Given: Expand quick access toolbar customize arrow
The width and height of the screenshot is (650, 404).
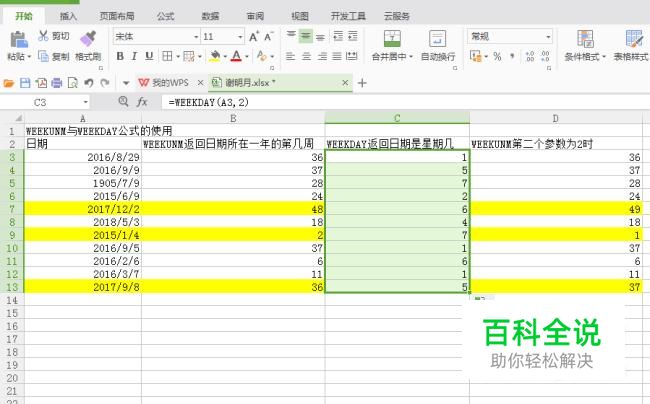Looking at the screenshot, I should pyautogui.click(x=126, y=83).
